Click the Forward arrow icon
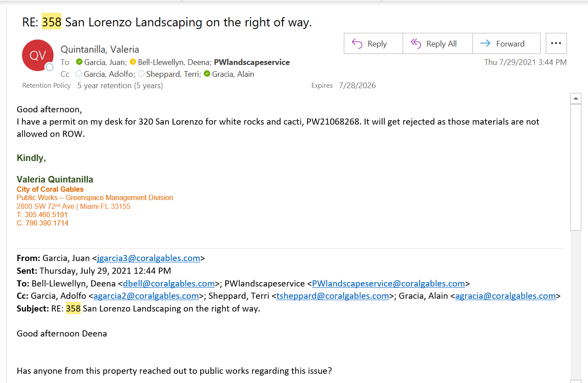The width and height of the screenshot is (588, 383). pos(485,43)
